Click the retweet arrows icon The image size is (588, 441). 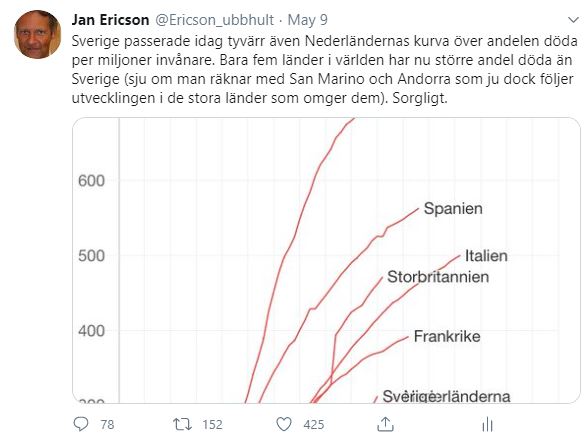182,424
